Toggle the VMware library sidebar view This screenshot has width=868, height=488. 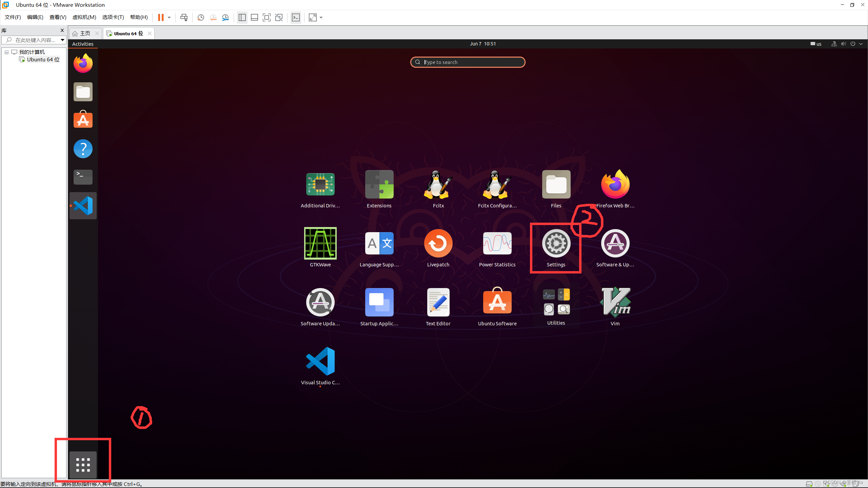pyautogui.click(x=242, y=18)
